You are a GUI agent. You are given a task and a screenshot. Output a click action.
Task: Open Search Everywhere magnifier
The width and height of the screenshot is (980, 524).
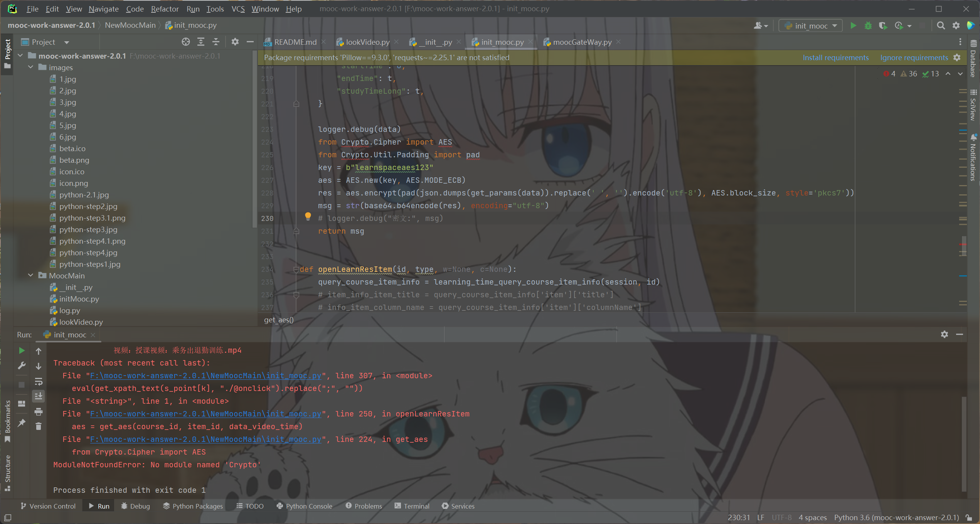point(941,25)
